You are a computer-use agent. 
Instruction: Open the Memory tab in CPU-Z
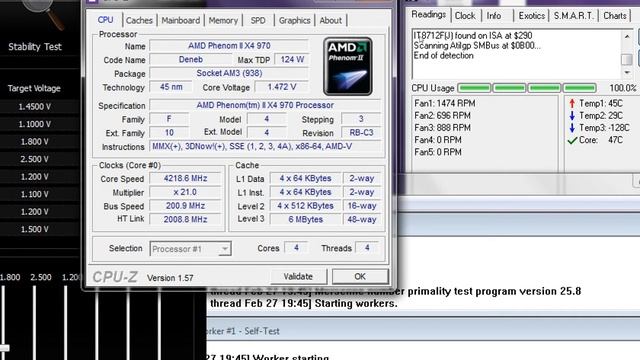point(223,20)
